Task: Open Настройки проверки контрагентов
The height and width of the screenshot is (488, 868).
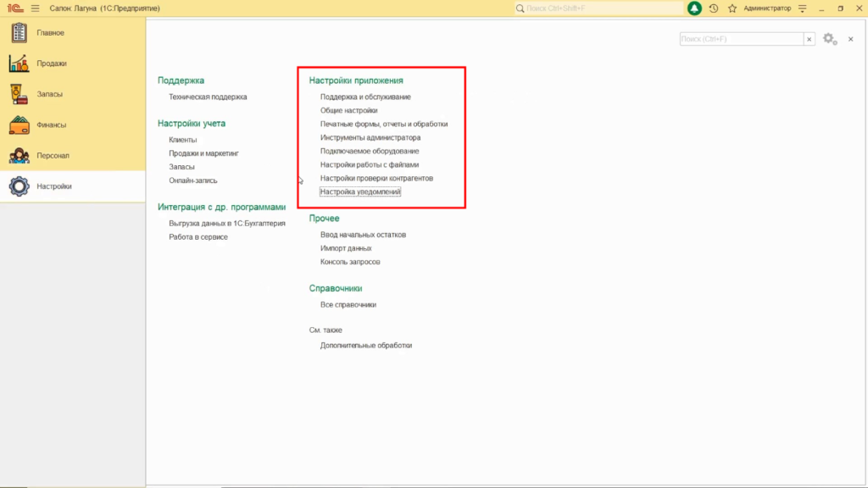Action: pyautogui.click(x=376, y=178)
